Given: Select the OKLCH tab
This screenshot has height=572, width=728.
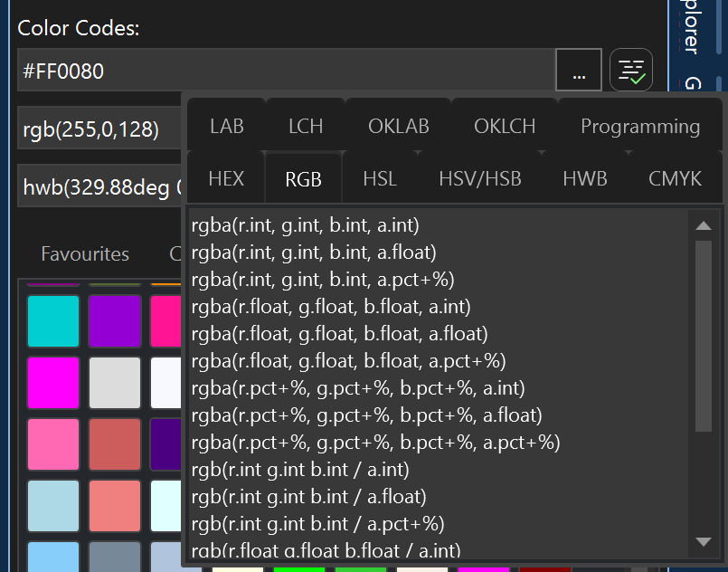Looking at the screenshot, I should pos(505,126).
